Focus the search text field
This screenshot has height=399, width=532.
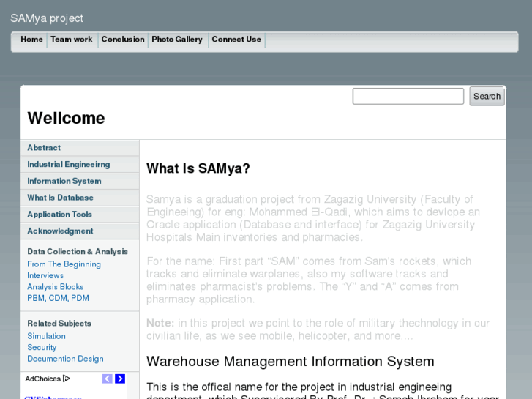(408, 97)
